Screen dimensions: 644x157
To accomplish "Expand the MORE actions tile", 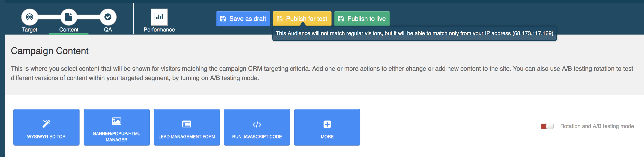I will (x=327, y=127).
